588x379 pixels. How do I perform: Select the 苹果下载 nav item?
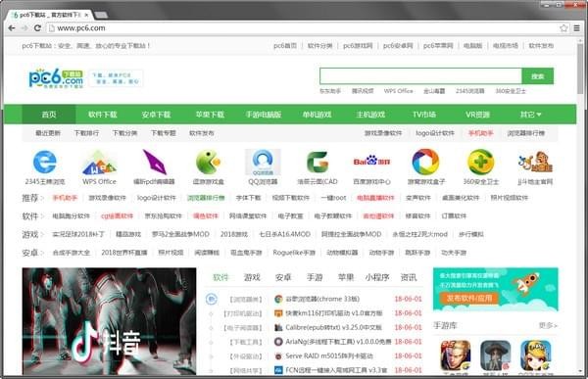[x=210, y=115]
